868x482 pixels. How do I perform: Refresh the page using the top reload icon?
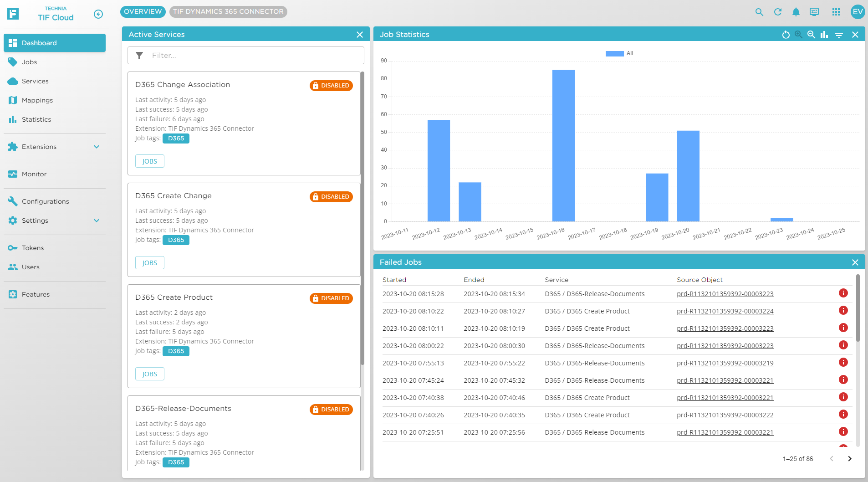coord(777,12)
